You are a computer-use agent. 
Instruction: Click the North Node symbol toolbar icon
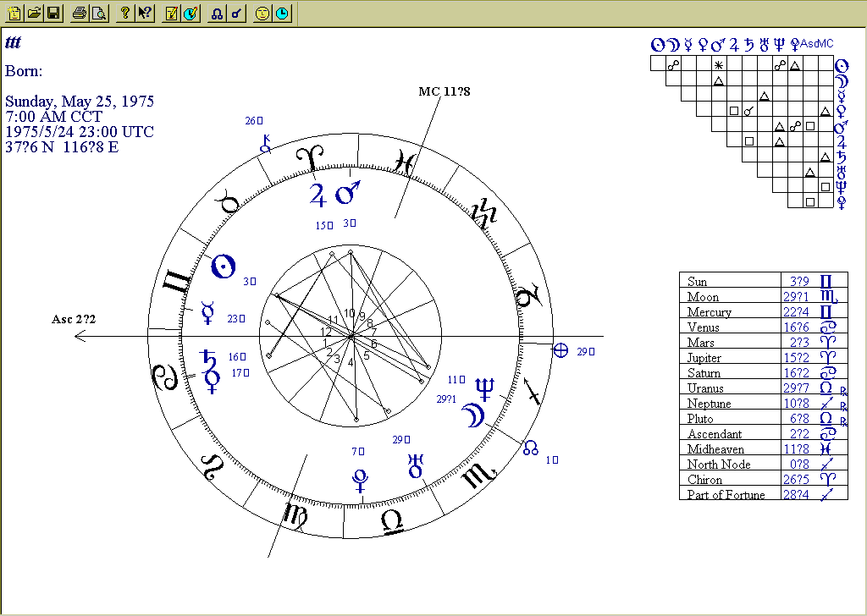coord(218,14)
